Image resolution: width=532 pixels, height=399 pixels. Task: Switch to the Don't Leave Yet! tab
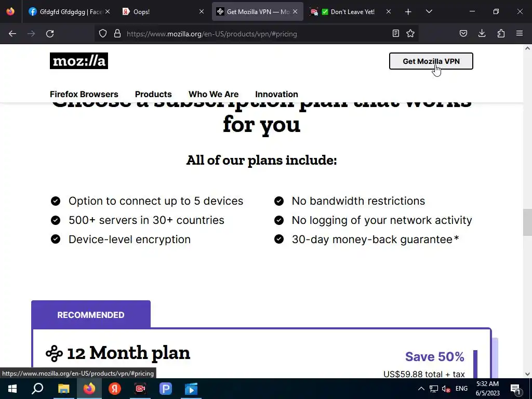[351, 11]
